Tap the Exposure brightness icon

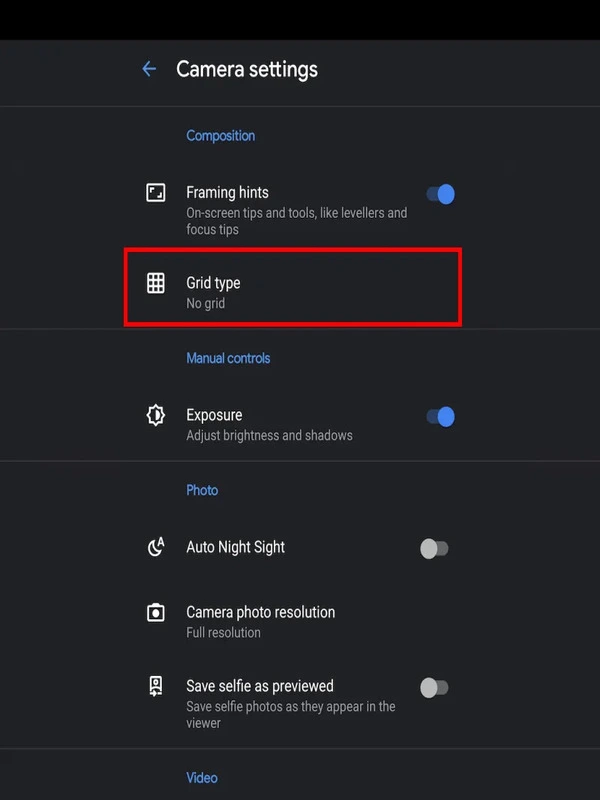point(156,415)
